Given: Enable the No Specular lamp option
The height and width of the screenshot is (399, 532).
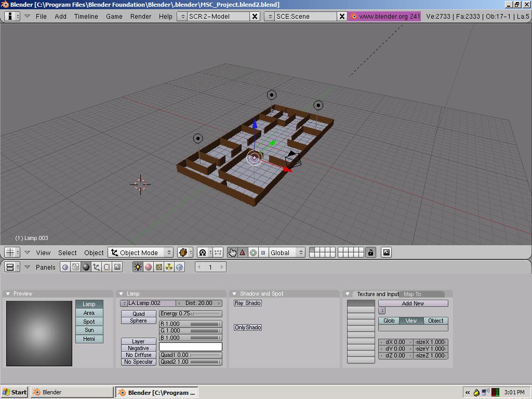Looking at the screenshot, I should (x=138, y=362).
